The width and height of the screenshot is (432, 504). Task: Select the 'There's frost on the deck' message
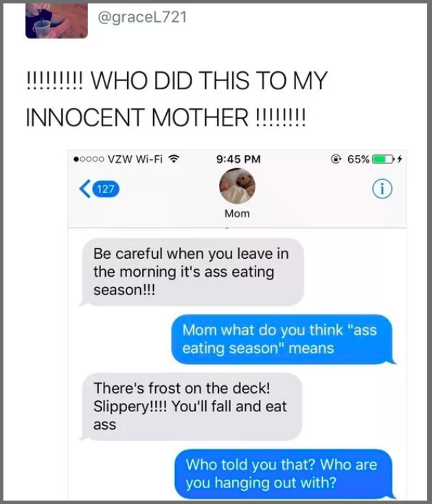point(191,406)
